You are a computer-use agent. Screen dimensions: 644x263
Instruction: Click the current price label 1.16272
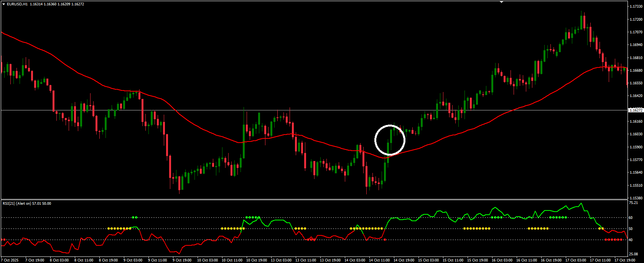tap(636, 110)
